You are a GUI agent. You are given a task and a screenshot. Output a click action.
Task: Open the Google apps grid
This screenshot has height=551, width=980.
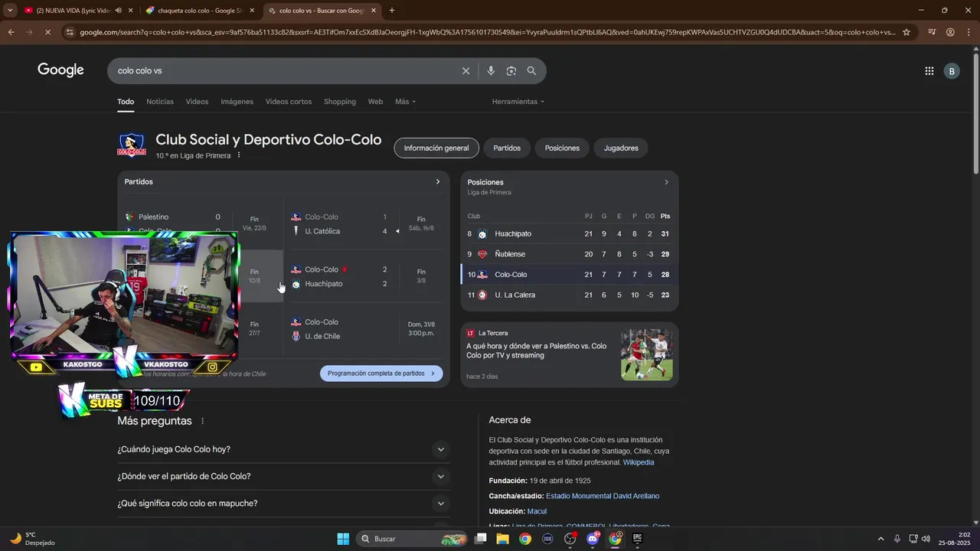pos(929,71)
